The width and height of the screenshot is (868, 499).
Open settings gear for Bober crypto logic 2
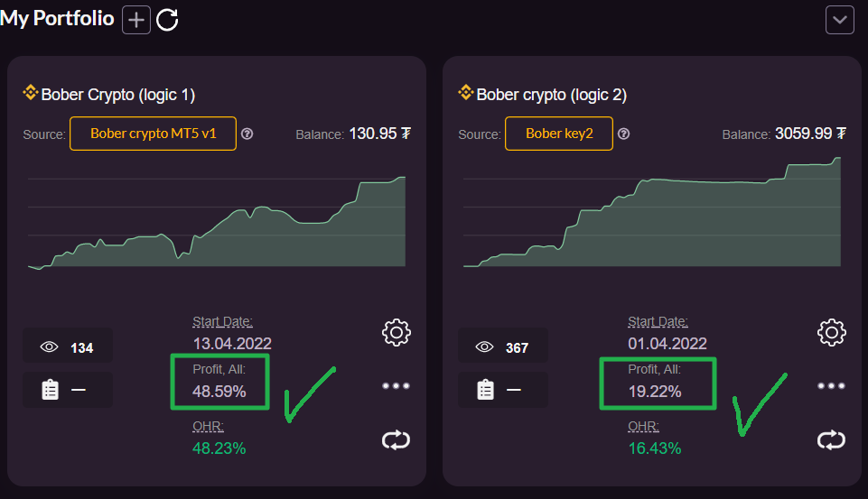tap(832, 332)
